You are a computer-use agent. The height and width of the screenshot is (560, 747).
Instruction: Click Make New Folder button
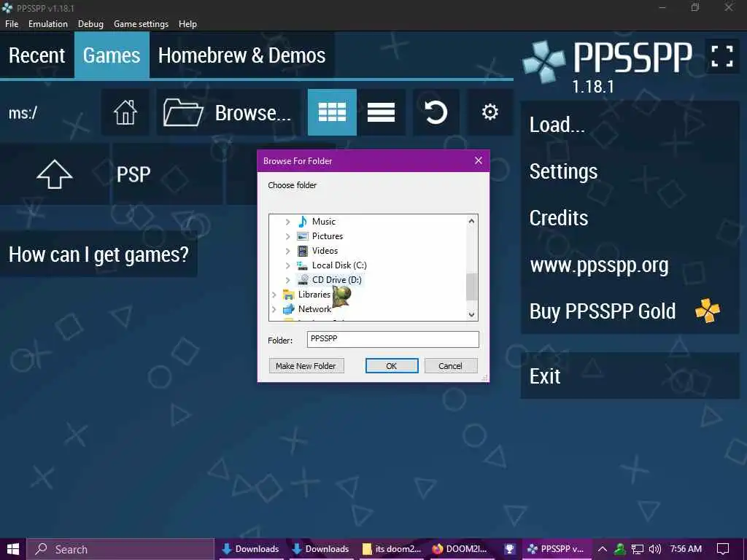tap(306, 366)
